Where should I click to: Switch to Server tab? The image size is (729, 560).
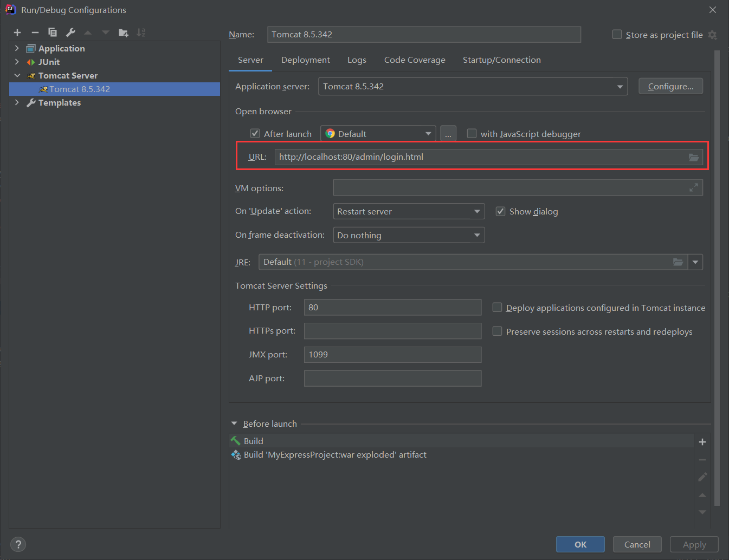(x=250, y=60)
